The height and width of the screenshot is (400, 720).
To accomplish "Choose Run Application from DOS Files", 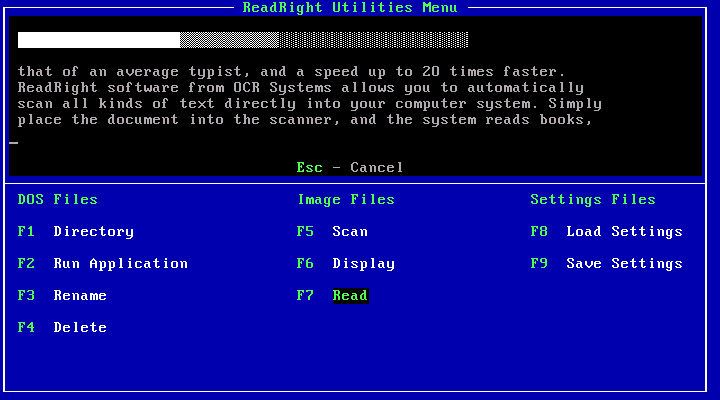I will coord(121,264).
